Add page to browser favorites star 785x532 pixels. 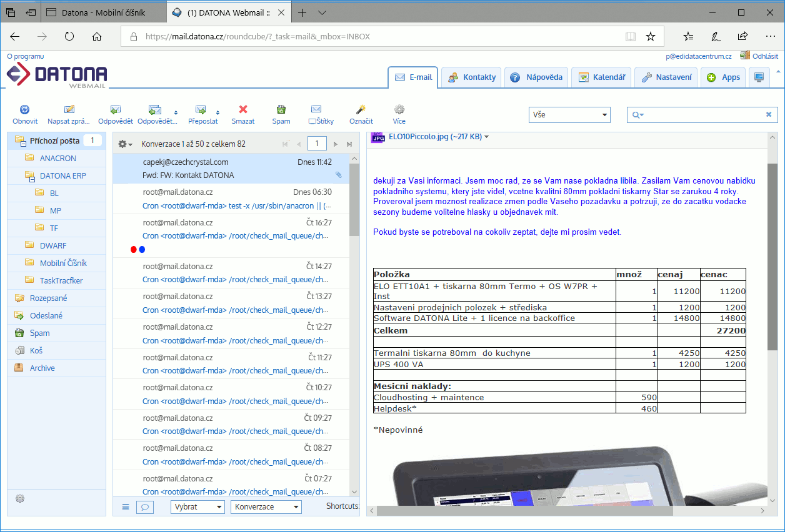[651, 37]
